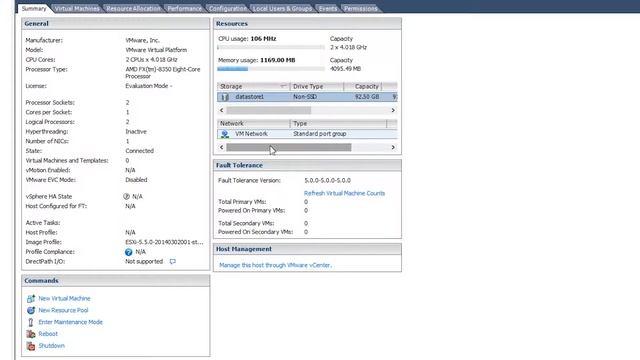The image size is (640, 360).
Task: Click left arrow of storage scrollbar
Action: point(222,110)
